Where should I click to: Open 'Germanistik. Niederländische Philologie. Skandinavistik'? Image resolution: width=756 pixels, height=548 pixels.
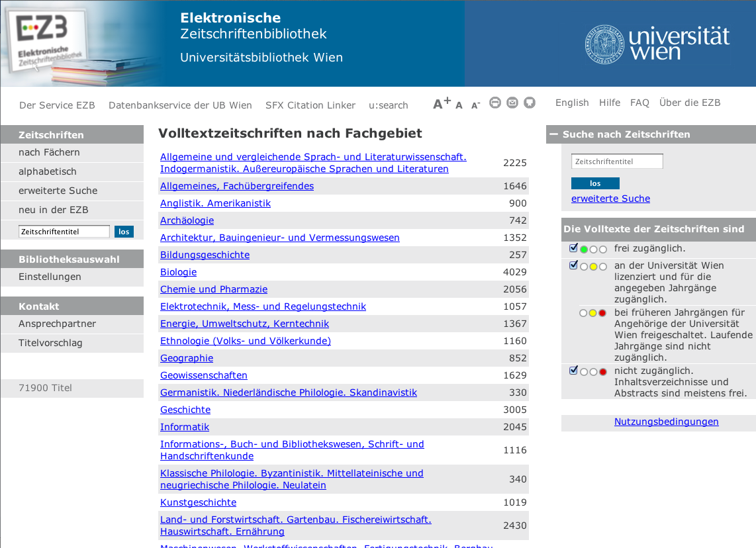tap(289, 393)
